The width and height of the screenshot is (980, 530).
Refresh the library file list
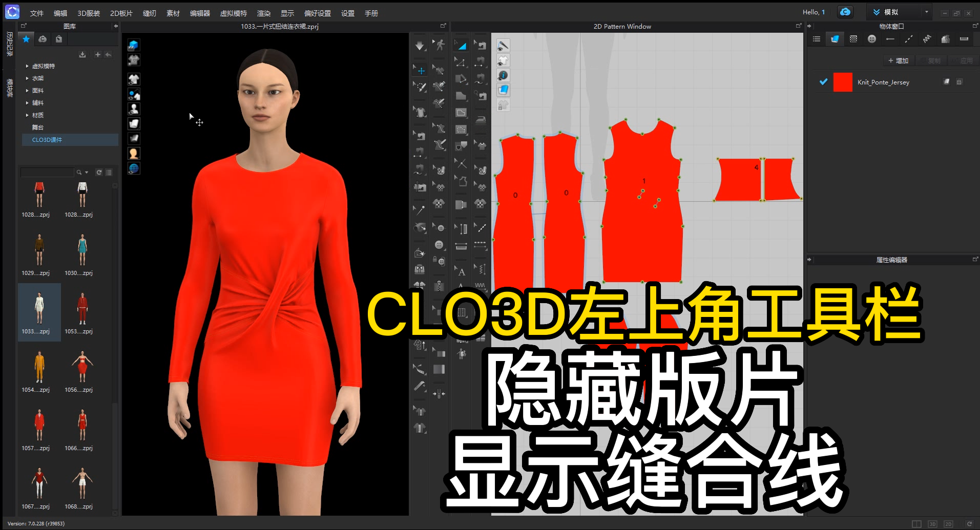pos(99,173)
